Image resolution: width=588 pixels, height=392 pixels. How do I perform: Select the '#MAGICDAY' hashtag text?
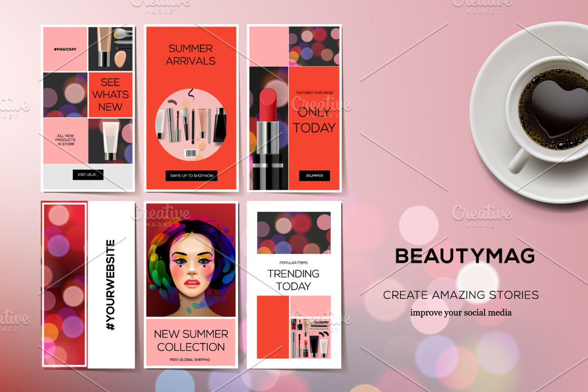click(65, 49)
